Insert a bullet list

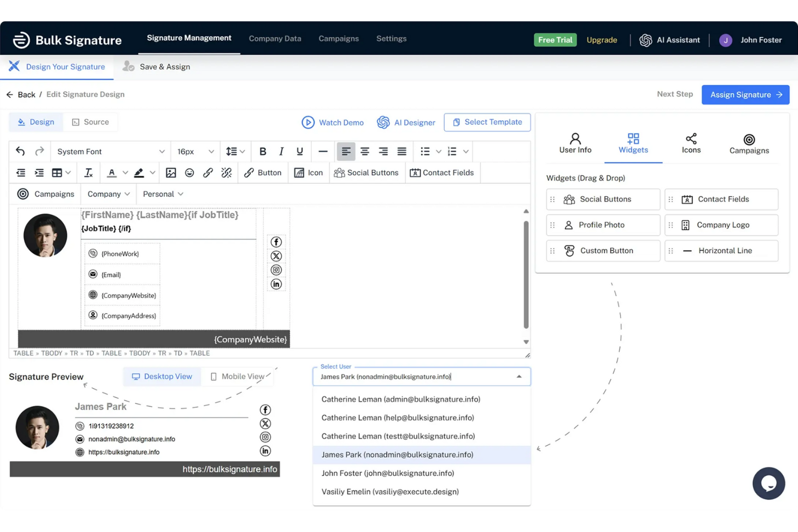click(425, 151)
